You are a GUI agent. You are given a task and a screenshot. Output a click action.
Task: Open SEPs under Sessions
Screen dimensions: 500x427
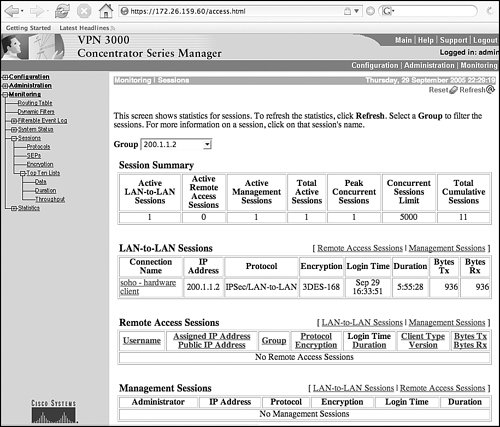(x=34, y=156)
